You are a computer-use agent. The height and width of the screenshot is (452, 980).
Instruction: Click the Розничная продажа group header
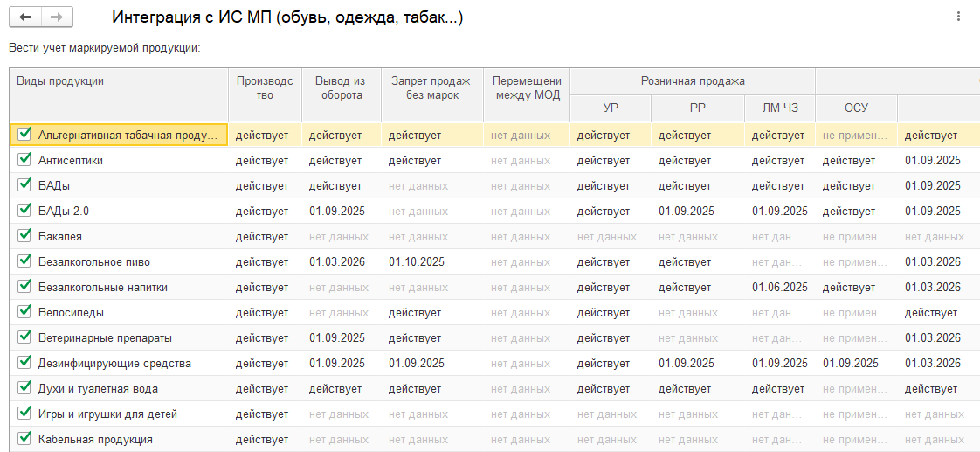(x=692, y=81)
